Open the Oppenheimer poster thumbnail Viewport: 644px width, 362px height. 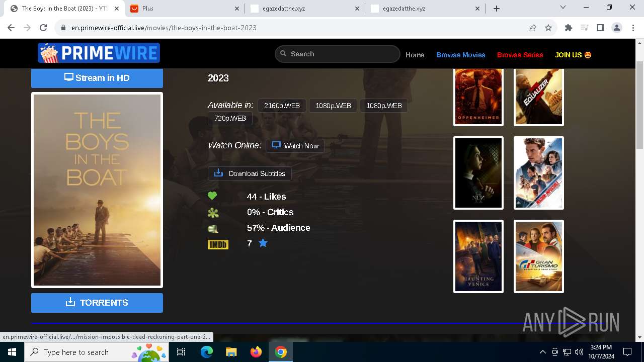click(478, 97)
